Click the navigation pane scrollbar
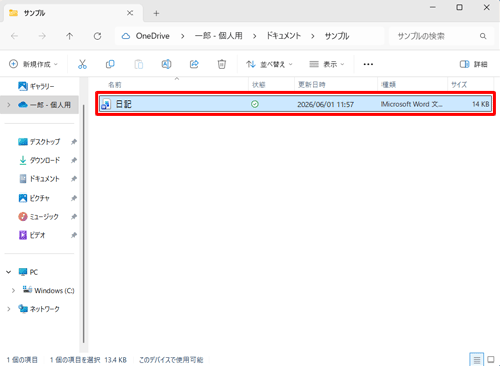This screenshot has width=500, height=366. [x=83, y=223]
